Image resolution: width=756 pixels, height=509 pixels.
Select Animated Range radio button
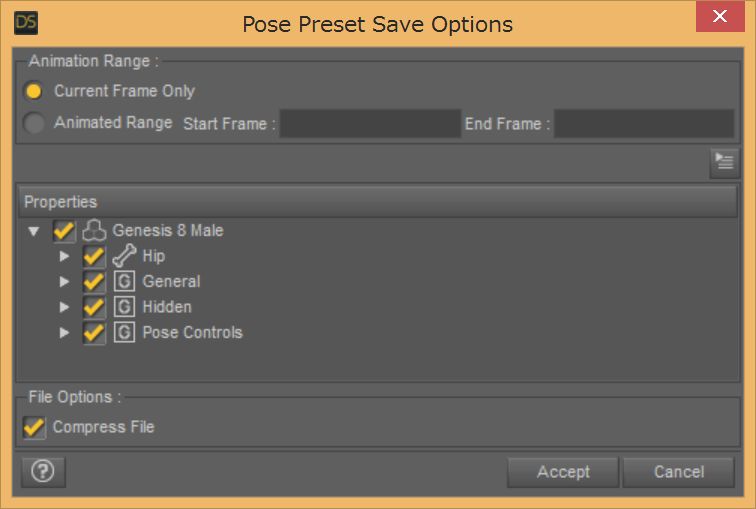[34, 123]
